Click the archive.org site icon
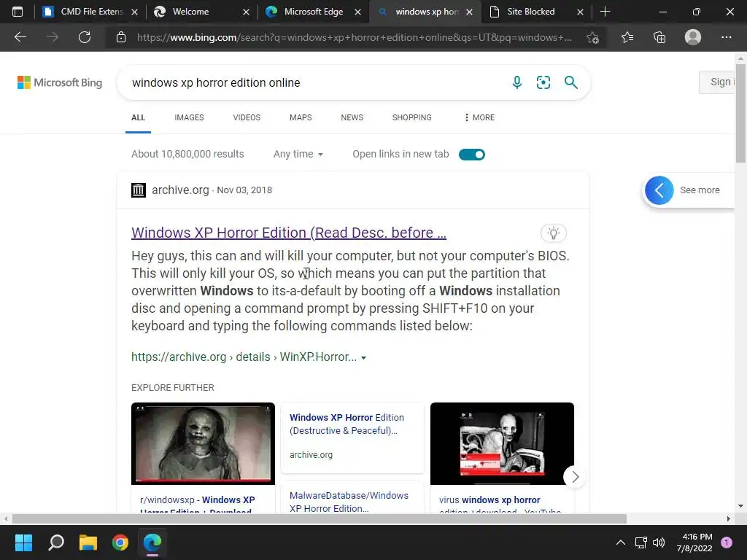 (x=139, y=190)
